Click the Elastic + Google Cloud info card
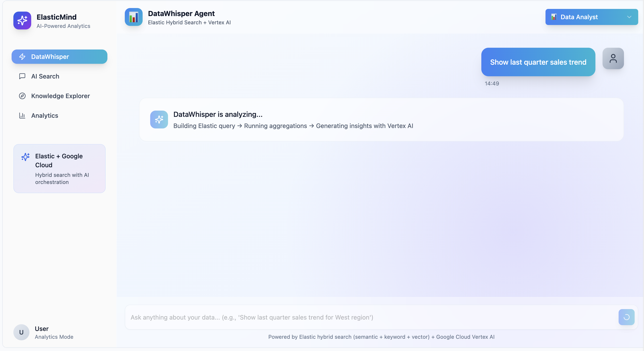Screen dimensions: 644x351 click(x=59, y=168)
